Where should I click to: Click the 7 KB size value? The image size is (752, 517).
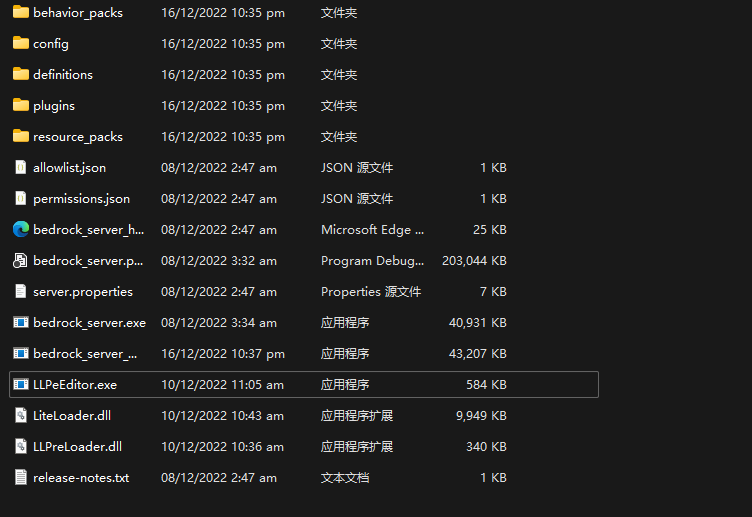click(494, 291)
